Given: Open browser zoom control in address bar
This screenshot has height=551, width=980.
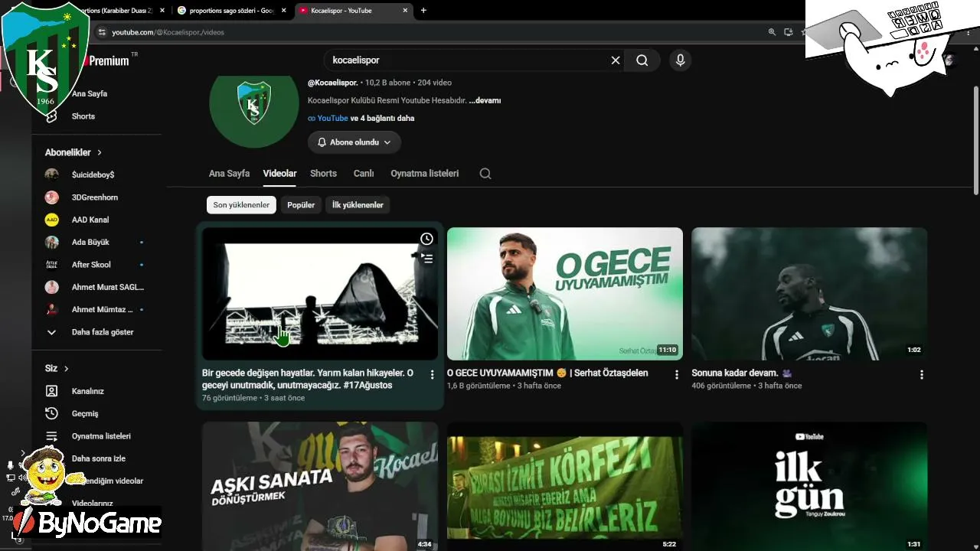Looking at the screenshot, I should [x=772, y=32].
